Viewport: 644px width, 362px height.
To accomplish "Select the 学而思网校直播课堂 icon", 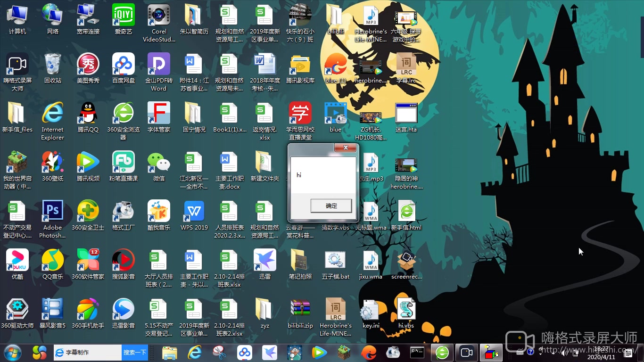I will click(300, 121).
